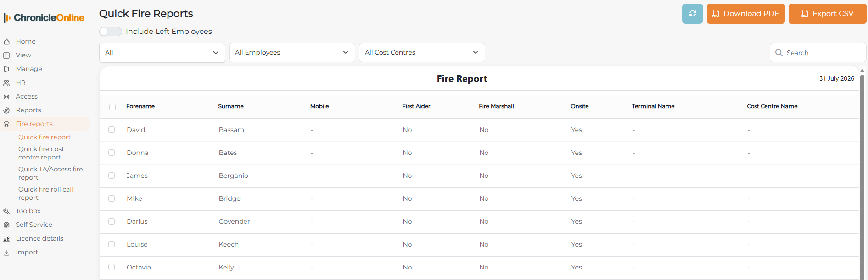The width and height of the screenshot is (868, 280).
Task: Click the Licence details card icon
Action: pyautogui.click(x=6, y=239)
